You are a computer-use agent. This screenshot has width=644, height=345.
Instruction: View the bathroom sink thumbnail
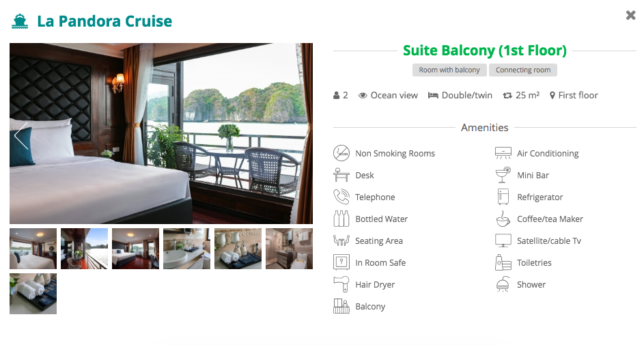click(x=186, y=249)
